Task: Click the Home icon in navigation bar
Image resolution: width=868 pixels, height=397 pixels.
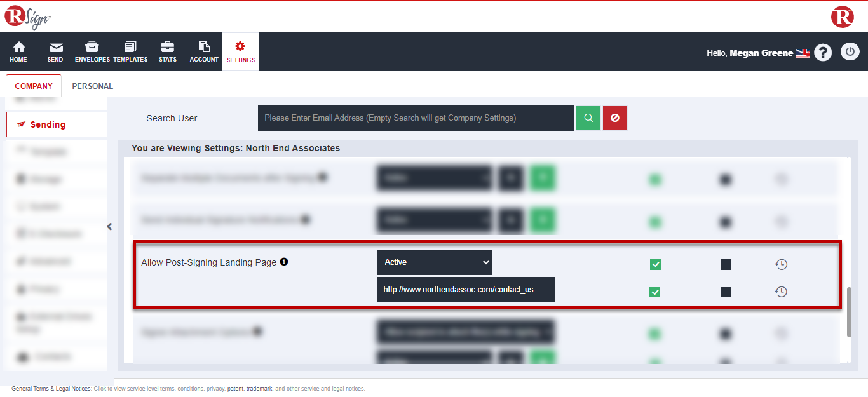Action: tap(18, 48)
